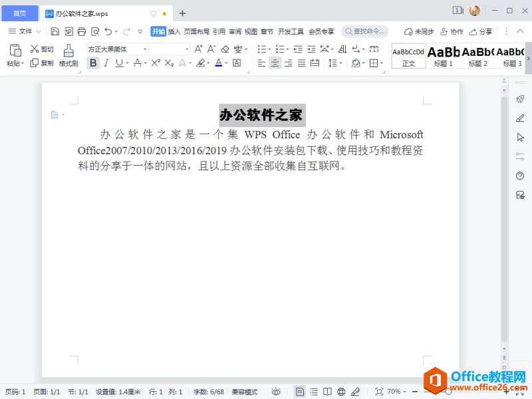The image size is (532, 399).
Task: Click the rocket icon in right sidebar
Action: click(520, 99)
